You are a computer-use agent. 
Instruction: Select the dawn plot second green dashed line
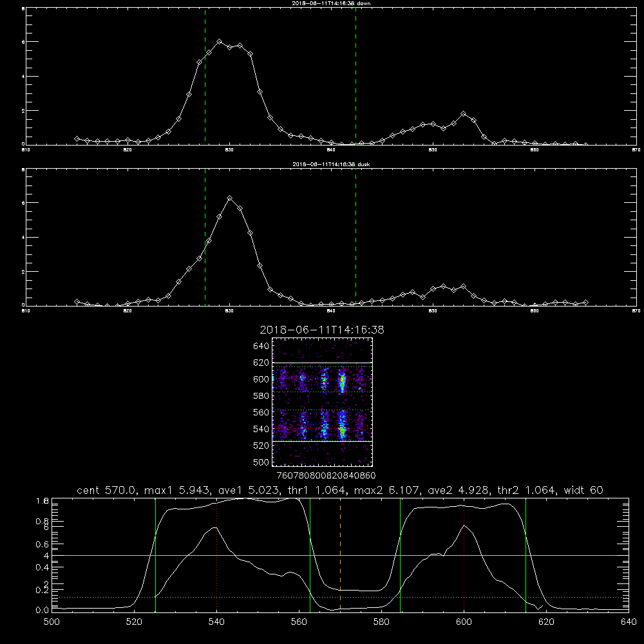[x=355, y=76]
